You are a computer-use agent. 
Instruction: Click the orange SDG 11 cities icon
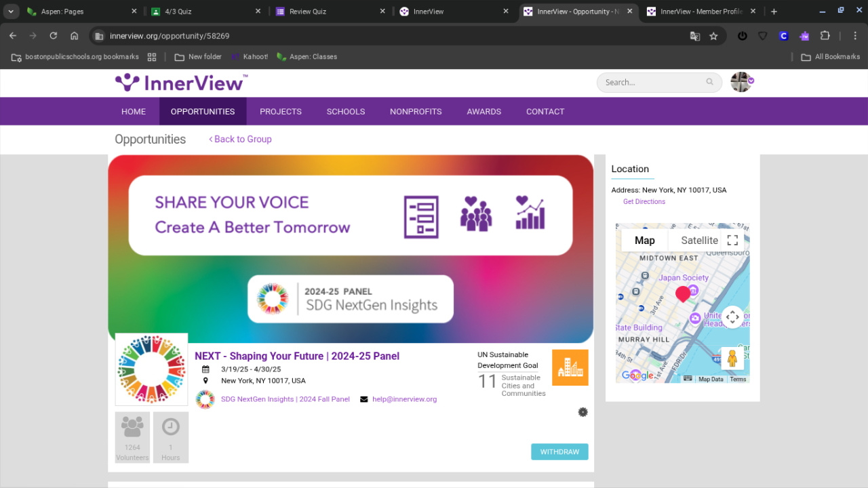tap(570, 367)
